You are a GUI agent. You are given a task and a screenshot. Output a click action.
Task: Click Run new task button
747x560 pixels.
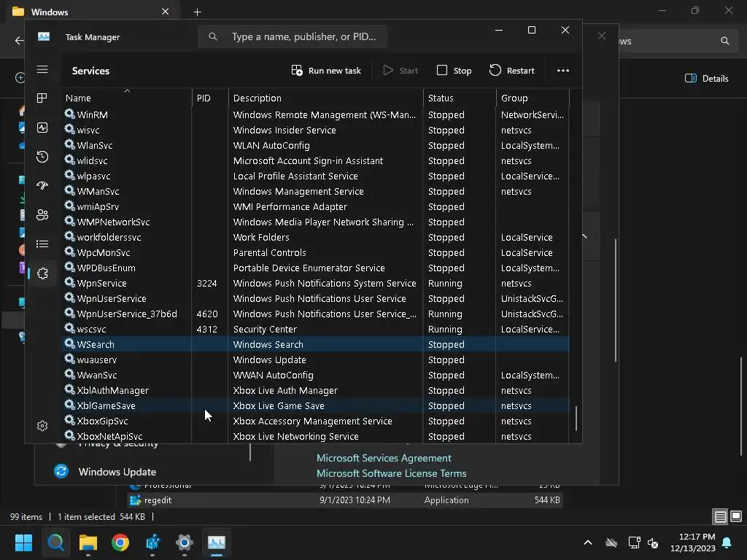tap(326, 71)
